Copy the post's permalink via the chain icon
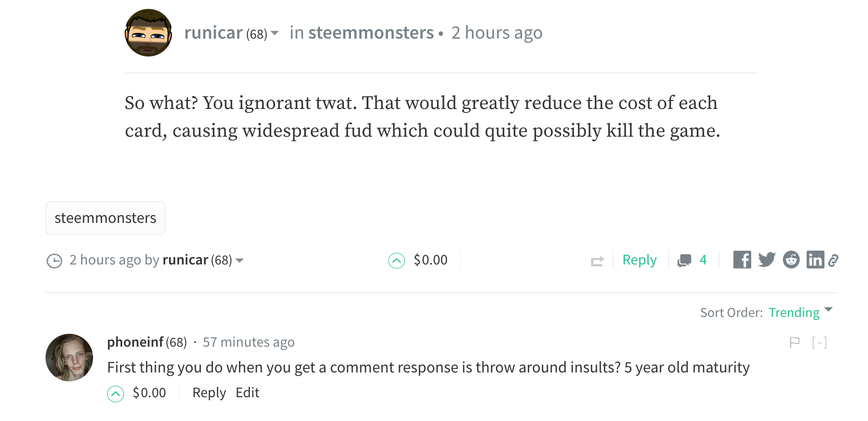The width and height of the screenshot is (868, 421). (x=833, y=260)
